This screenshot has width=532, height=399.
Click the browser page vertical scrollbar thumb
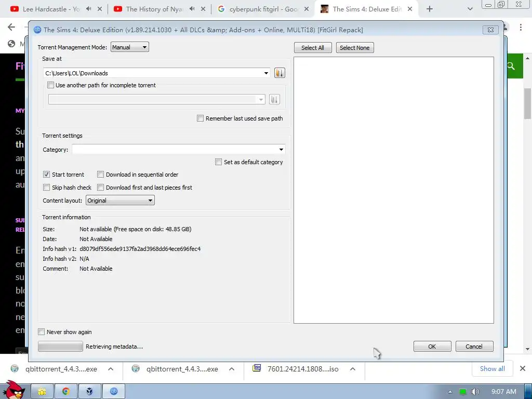(x=528, y=103)
